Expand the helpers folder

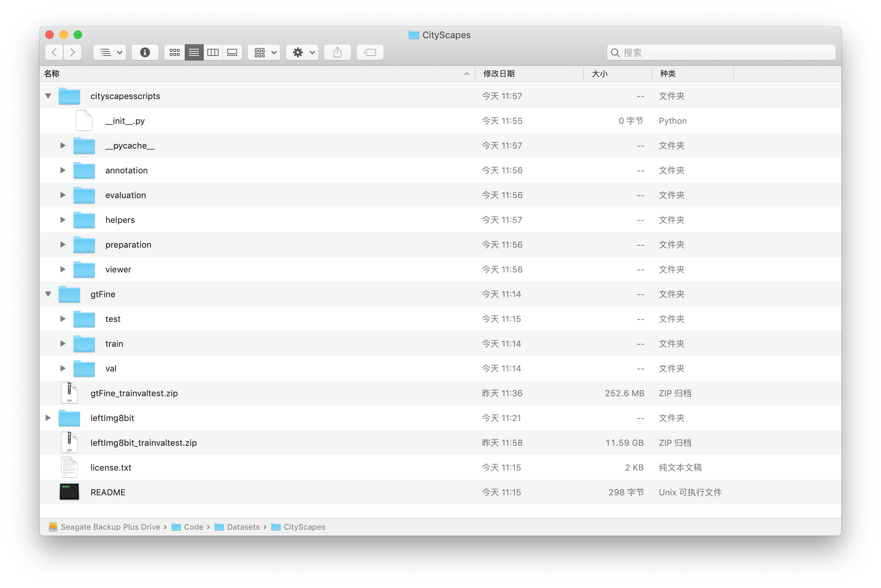click(x=63, y=220)
